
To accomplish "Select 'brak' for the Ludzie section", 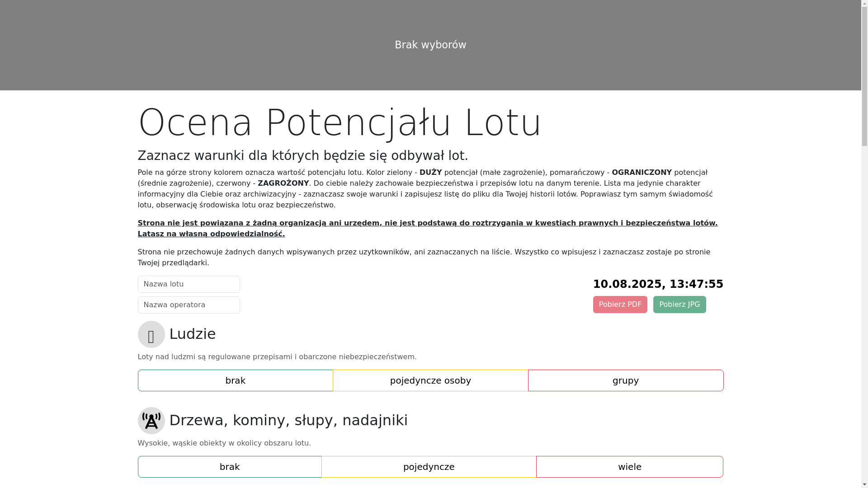I will pos(235,380).
